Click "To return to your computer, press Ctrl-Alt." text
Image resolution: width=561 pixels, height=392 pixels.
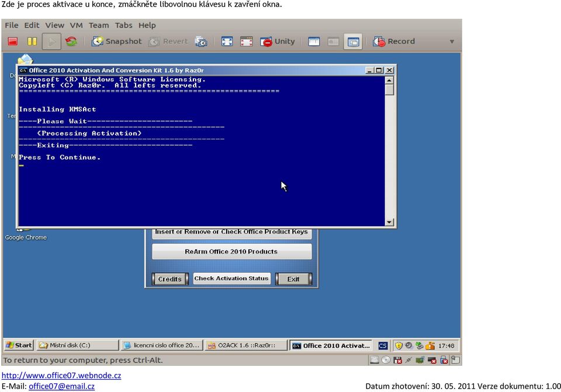click(x=83, y=360)
